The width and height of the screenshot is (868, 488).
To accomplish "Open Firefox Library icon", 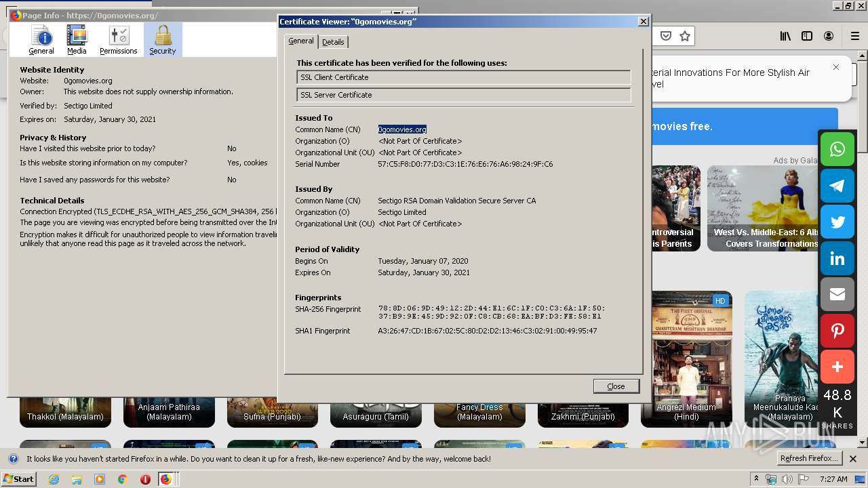I will (x=785, y=36).
